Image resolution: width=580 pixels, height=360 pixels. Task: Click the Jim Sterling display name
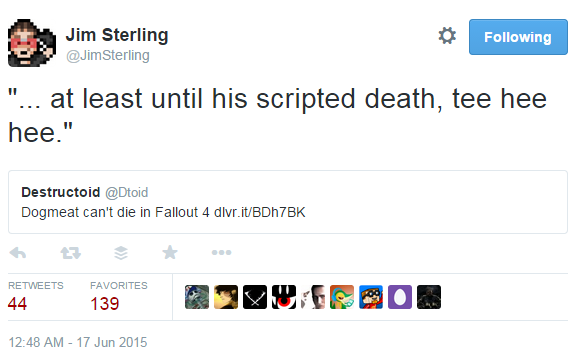coord(117,35)
